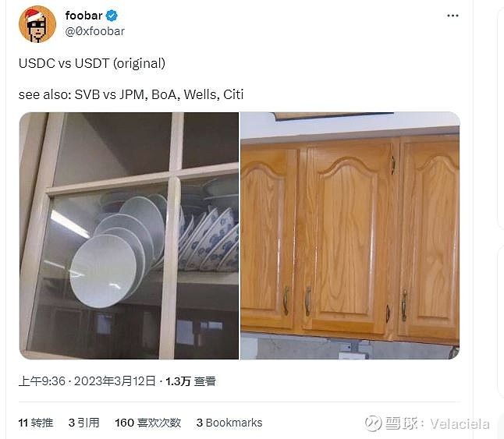Screen dimensions: 504x439
Task: Click the text line mentioning SVB vs JPM
Action: [x=131, y=94]
